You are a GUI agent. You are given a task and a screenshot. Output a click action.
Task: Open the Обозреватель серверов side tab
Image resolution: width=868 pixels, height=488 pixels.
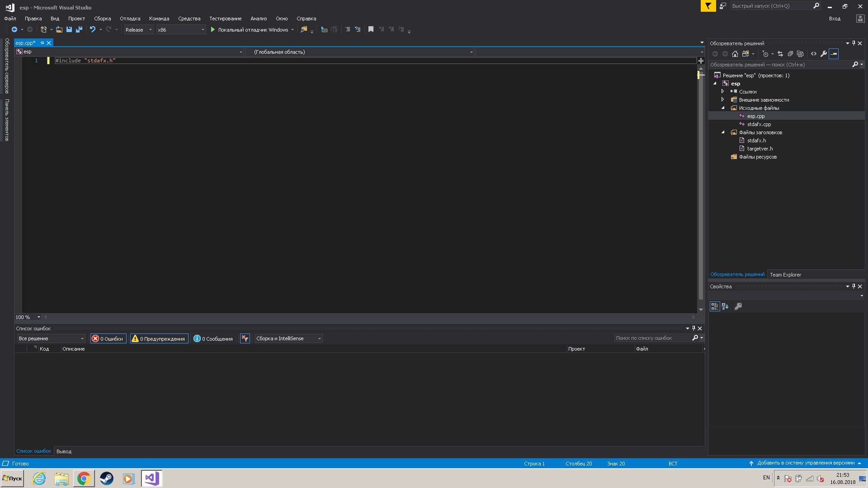pos(7,66)
